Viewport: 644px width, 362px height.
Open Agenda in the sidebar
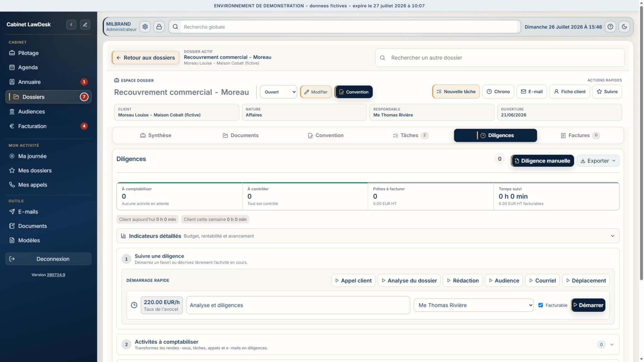click(48, 67)
